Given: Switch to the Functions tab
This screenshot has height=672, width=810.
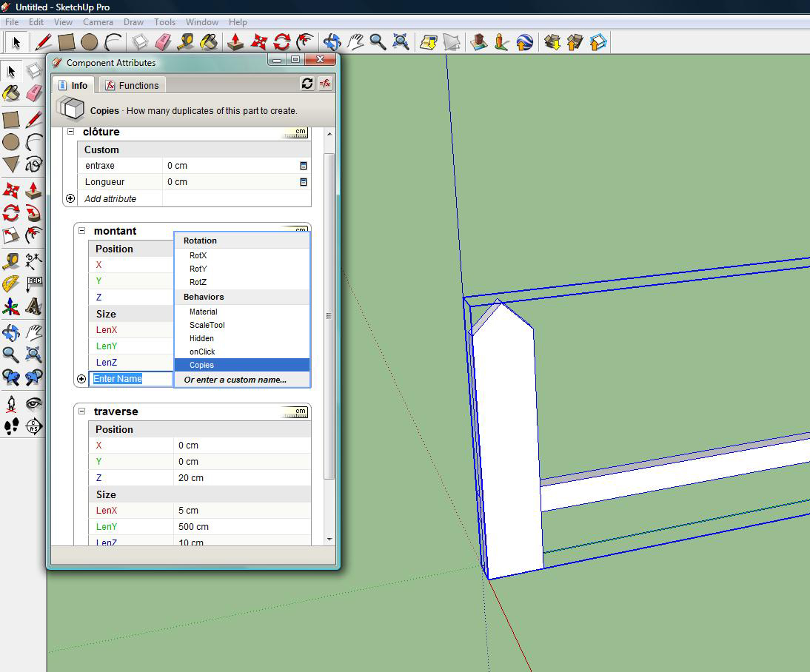Looking at the screenshot, I should 132,85.
